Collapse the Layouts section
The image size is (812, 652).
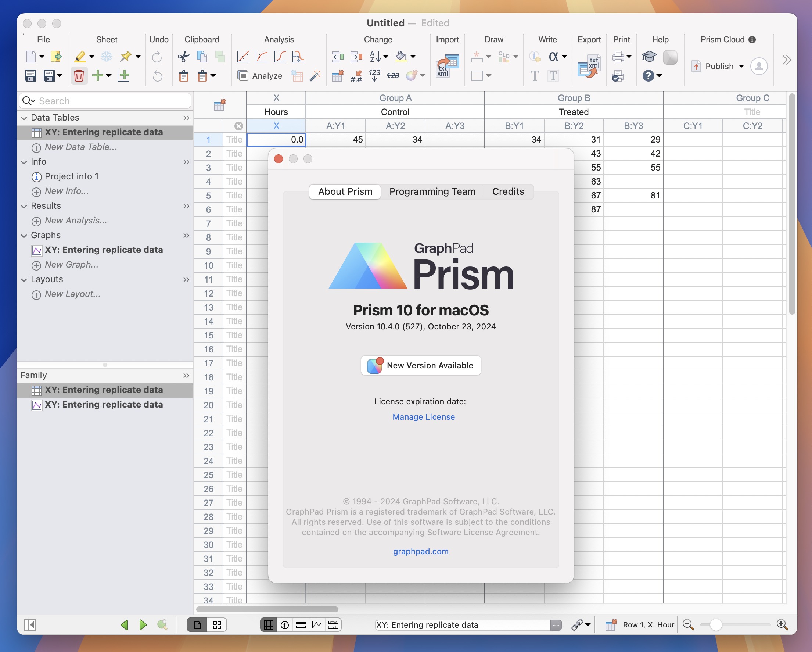click(24, 279)
